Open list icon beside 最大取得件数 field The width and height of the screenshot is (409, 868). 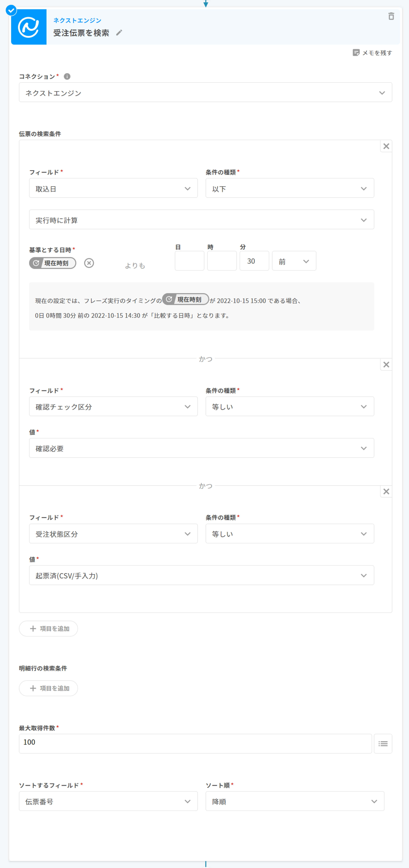(x=383, y=744)
